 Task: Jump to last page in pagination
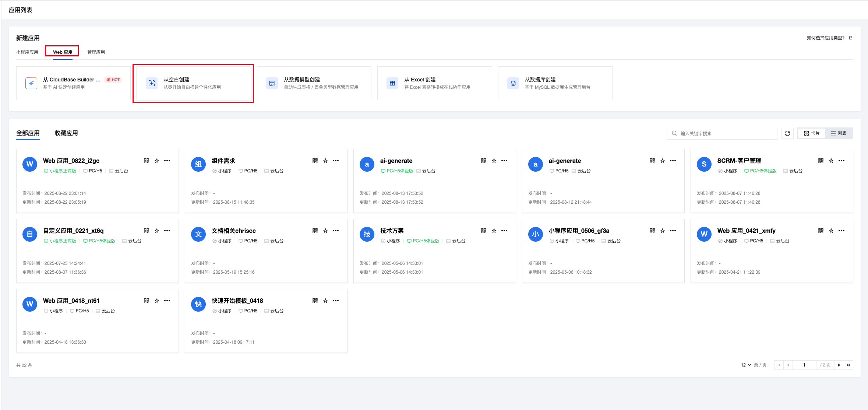(848, 365)
